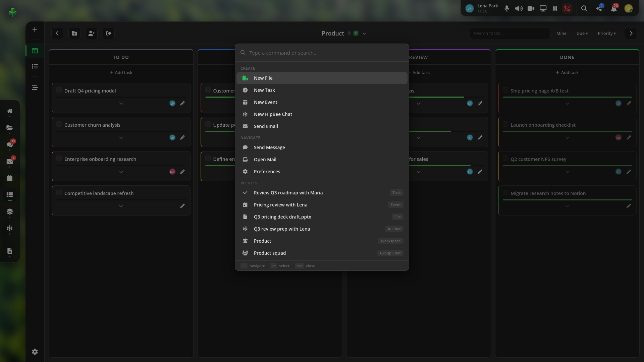
Task: Check the Draft Q4 pricing model checkbox
Action: pos(59,90)
